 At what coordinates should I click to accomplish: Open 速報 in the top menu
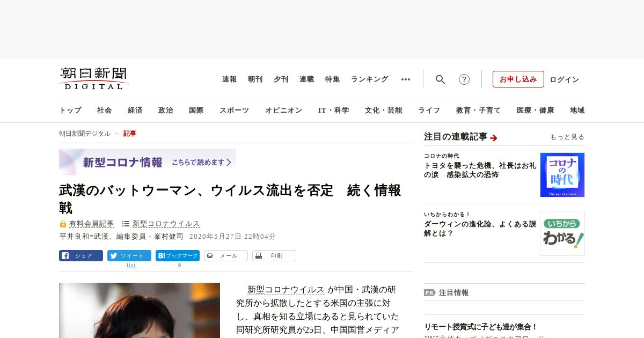(x=230, y=79)
